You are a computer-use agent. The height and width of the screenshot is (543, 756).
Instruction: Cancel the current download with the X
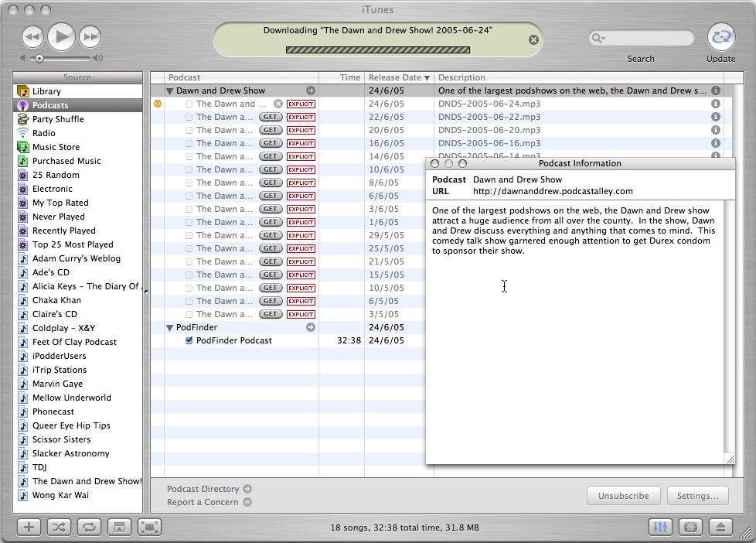pyautogui.click(x=533, y=40)
